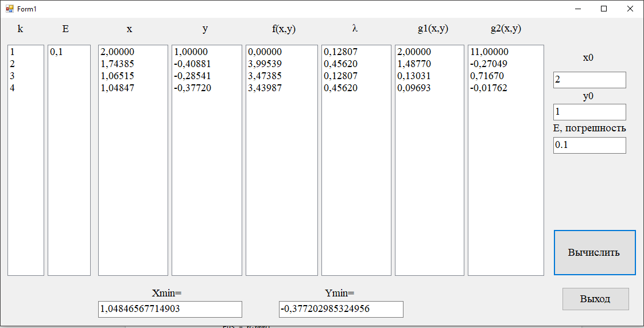The height and width of the screenshot is (328, 644).
Task: Select g2 value 0,71670
Action: tap(506, 76)
